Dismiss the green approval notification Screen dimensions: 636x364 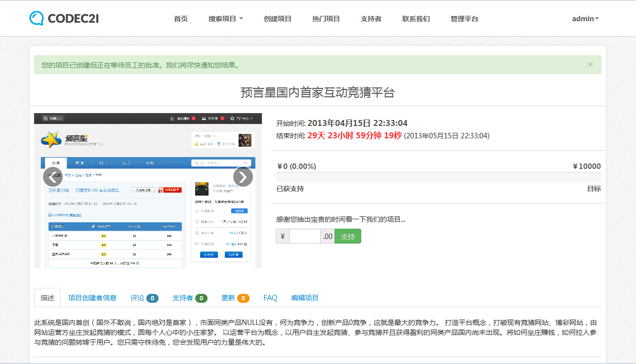click(590, 64)
